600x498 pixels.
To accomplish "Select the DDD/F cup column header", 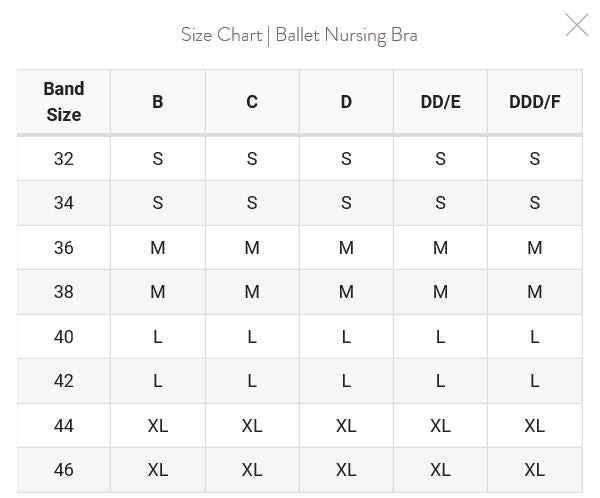I will click(x=534, y=102).
